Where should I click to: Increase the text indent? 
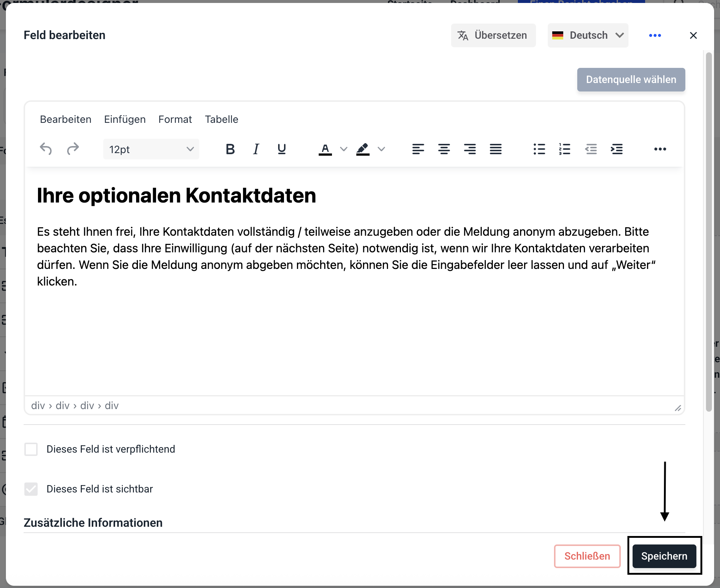(617, 149)
